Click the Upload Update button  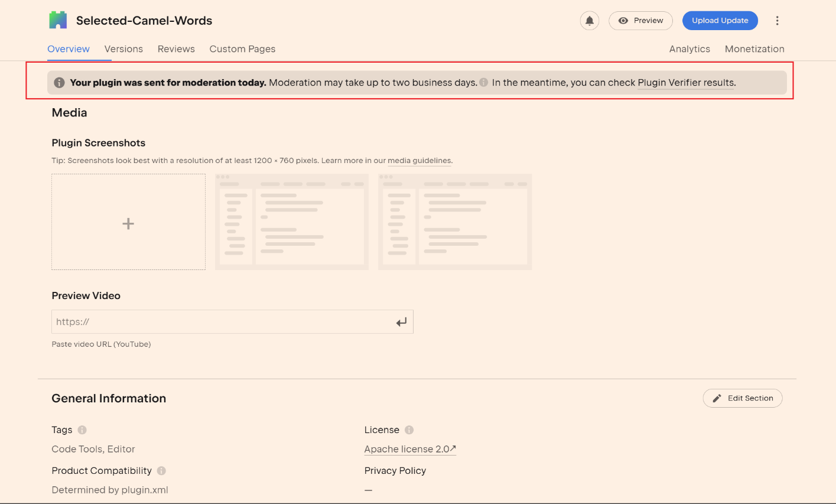point(720,21)
